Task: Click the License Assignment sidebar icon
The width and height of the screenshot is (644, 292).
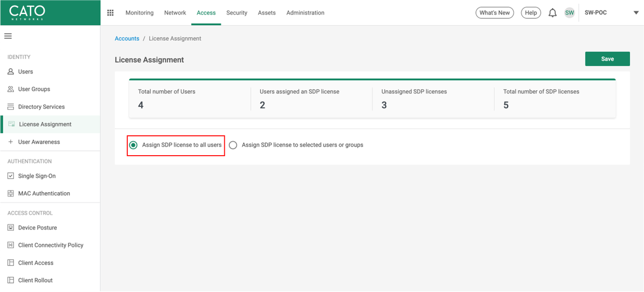Action: click(x=12, y=124)
